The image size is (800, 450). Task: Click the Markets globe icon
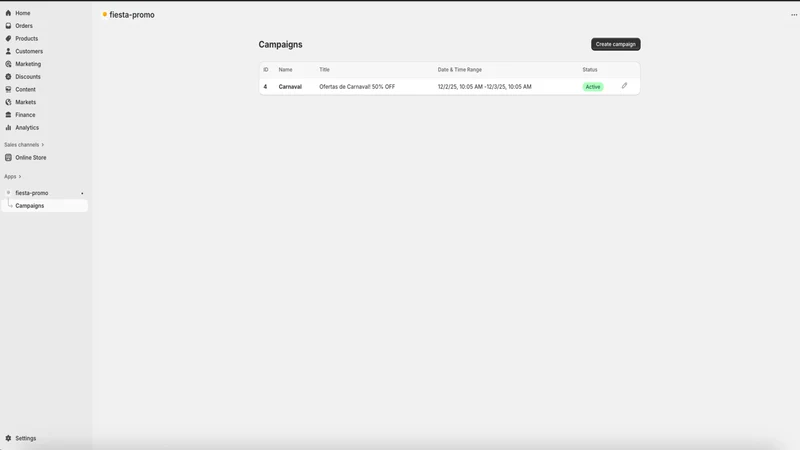(8, 103)
